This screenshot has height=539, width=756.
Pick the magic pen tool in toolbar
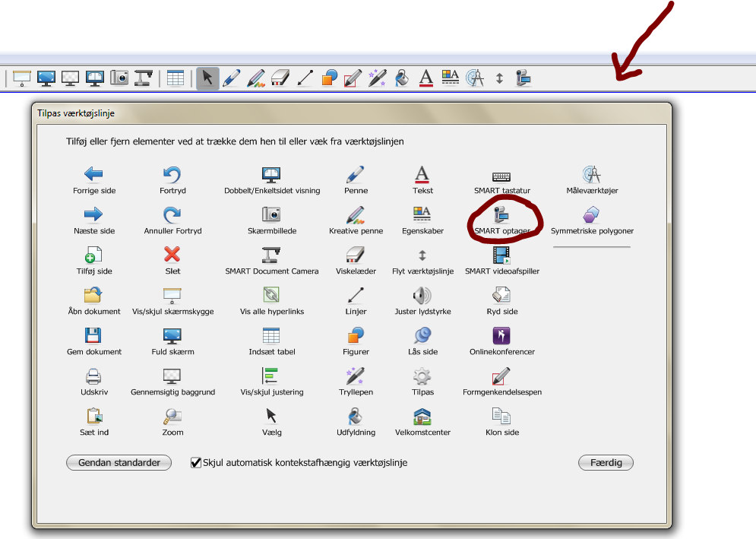click(x=377, y=78)
